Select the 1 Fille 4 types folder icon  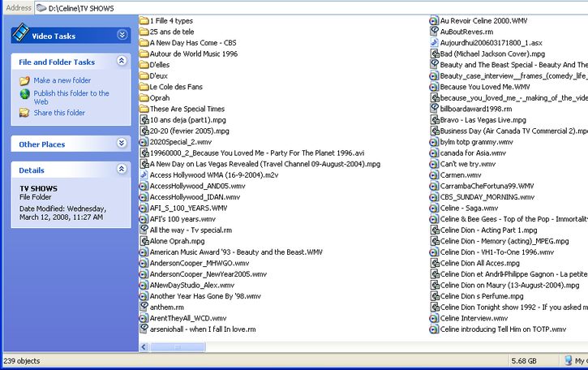pos(144,20)
